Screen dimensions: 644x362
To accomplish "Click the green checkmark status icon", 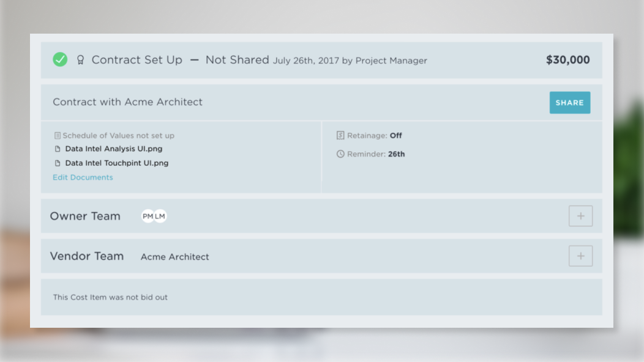I will [60, 59].
